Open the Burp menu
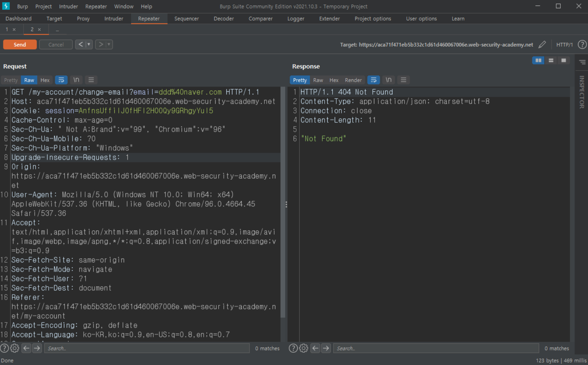This screenshot has width=588, height=365. tap(22, 6)
